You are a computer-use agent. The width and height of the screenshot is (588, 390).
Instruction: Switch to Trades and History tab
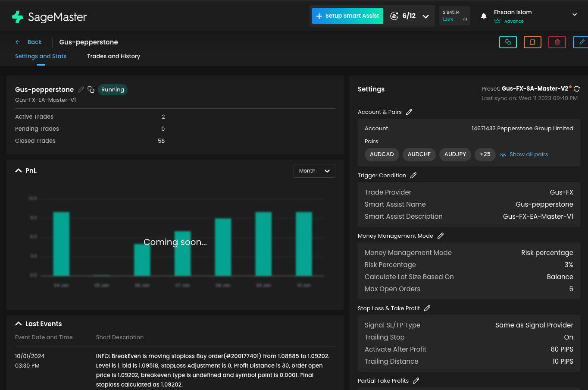[113, 57]
